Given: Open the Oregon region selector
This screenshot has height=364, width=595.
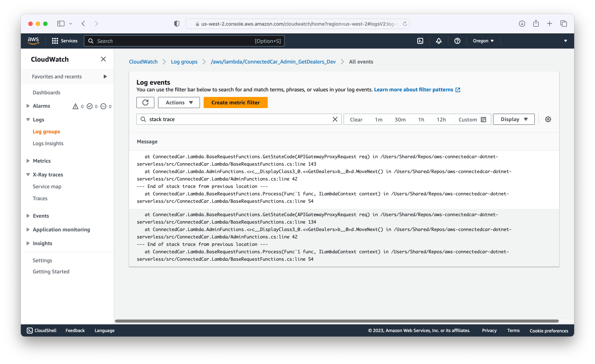Looking at the screenshot, I should point(483,41).
